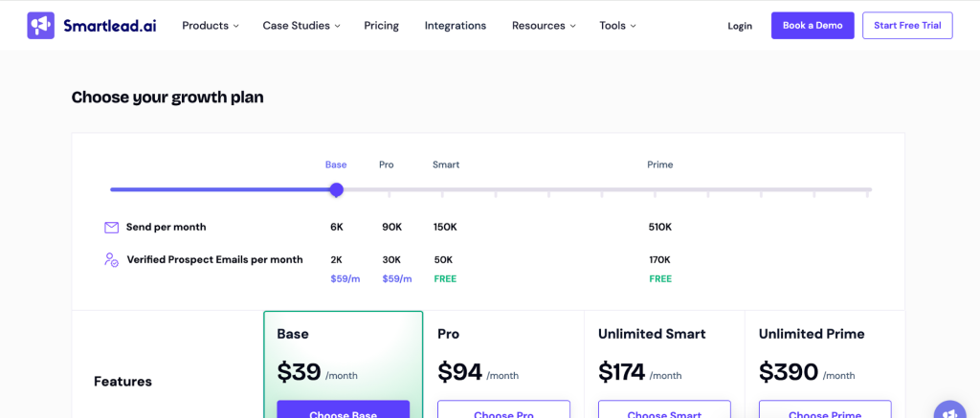Click the Choose your growth plan heading
Viewport: 980px width, 418px height.
point(167,98)
